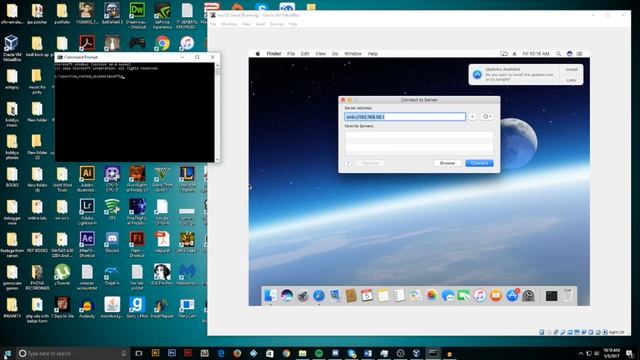The width and height of the screenshot is (640, 360).
Task: Open Adobe Illustrator desktop shortcut
Action: pyautogui.click(x=87, y=179)
